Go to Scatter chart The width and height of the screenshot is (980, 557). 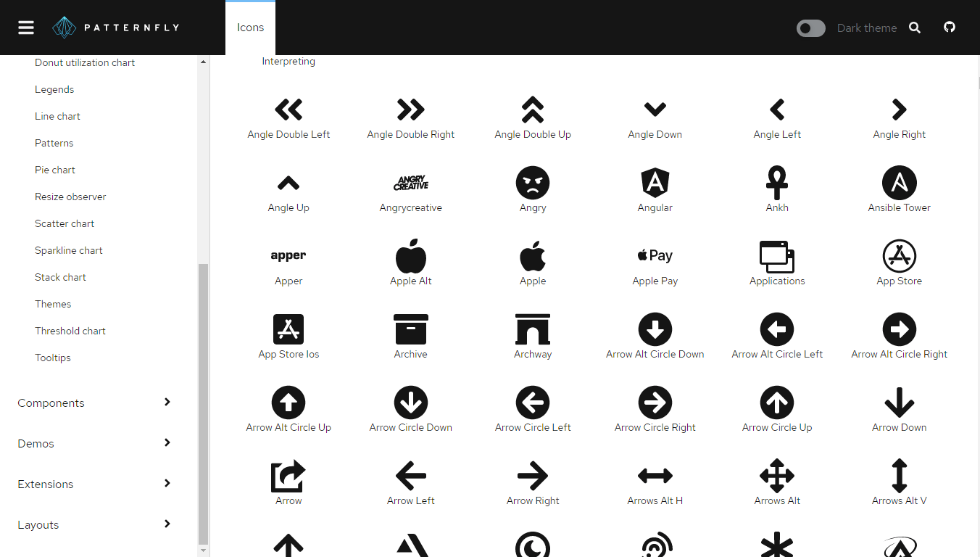point(65,223)
